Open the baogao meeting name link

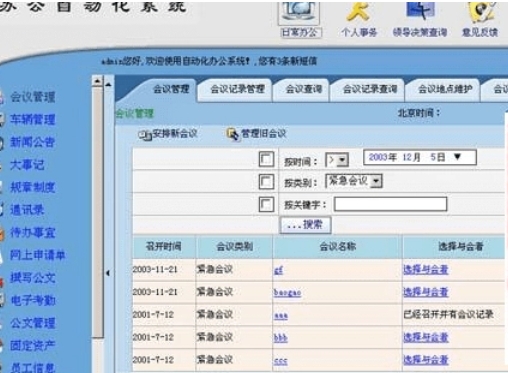[x=287, y=293]
